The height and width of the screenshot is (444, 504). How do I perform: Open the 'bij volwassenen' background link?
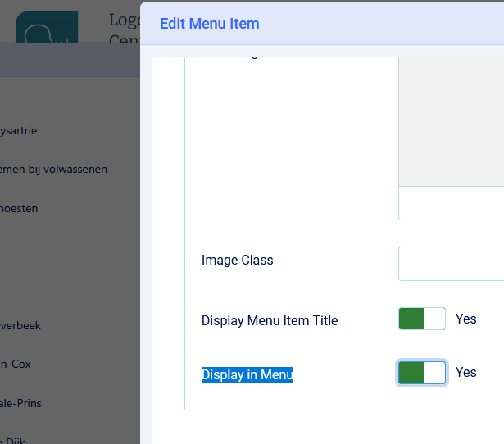(54, 170)
